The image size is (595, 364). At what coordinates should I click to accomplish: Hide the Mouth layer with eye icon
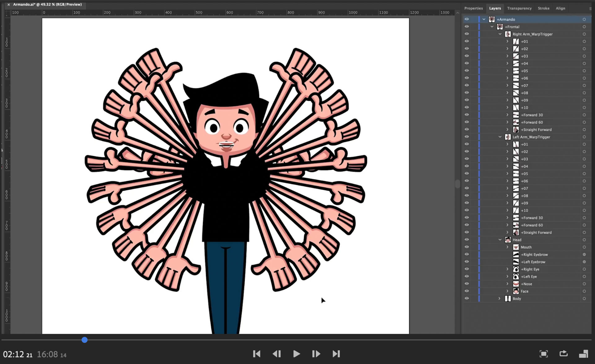pyautogui.click(x=467, y=247)
